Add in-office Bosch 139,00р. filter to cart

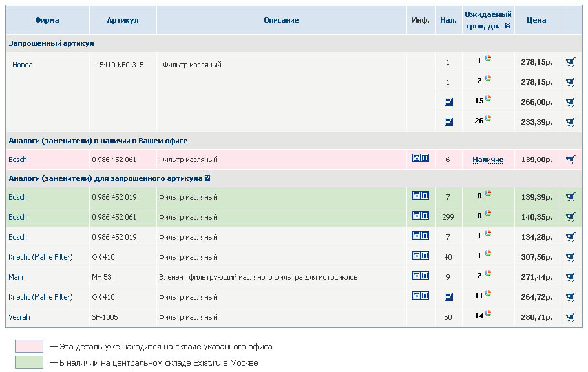point(570,160)
